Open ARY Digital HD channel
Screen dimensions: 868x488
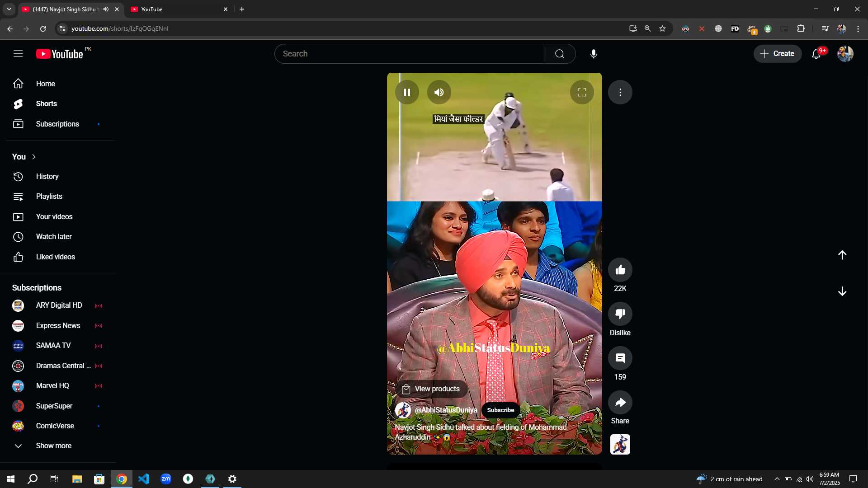click(58, 305)
